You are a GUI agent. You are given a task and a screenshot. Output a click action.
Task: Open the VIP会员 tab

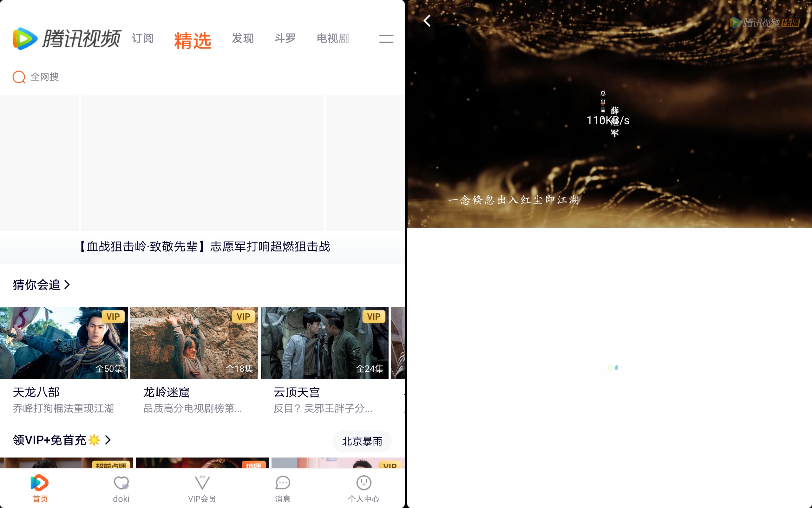point(202,489)
